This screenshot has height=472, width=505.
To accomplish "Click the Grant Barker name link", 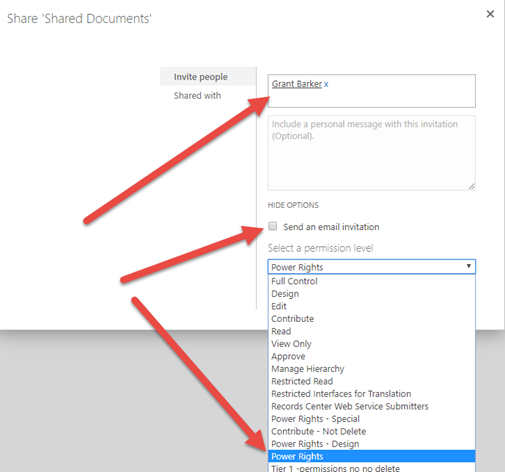I will point(297,84).
